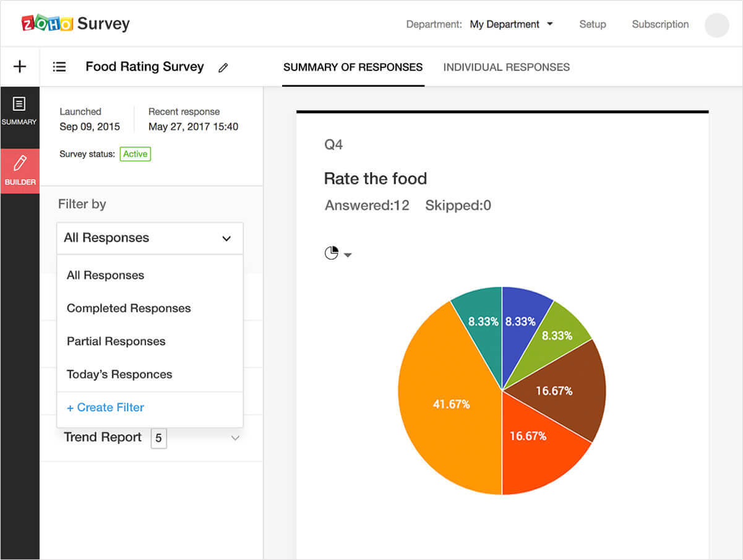Viewport: 743px width, 560px height.
Task: Click the Trend Report number input field
Action: tap(158, 438)
